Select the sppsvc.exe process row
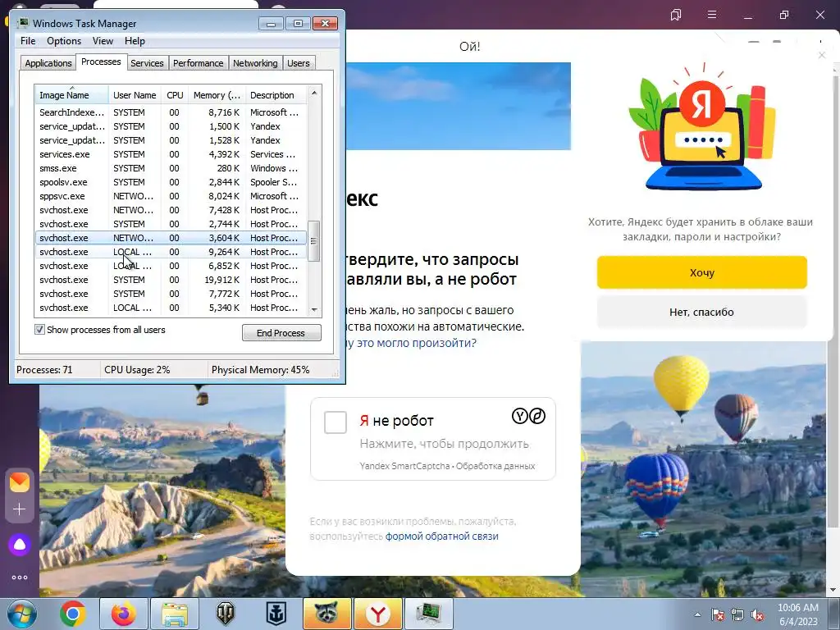 point(171,196)
